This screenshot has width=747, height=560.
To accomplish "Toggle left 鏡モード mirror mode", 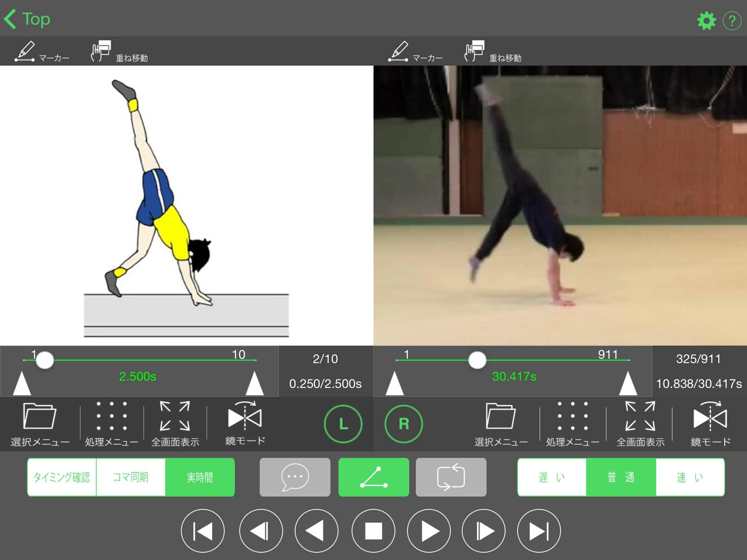I will [245, 424].
